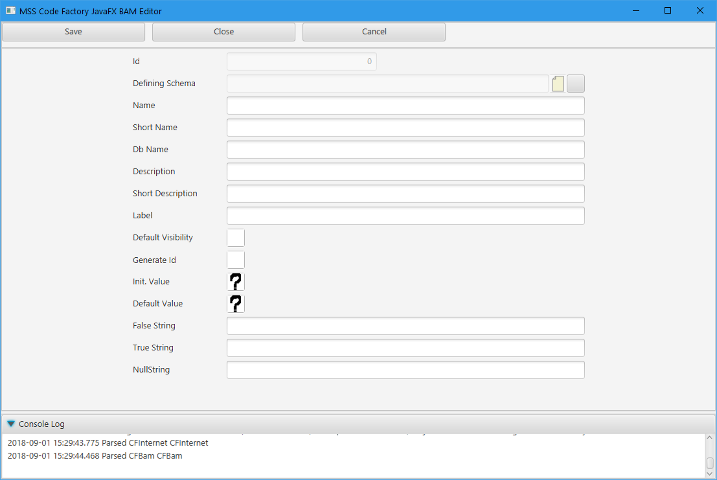Click the NullString input field
The width and height of the screenshot is (717, 480).
pyautogui.click(x=405, y=370)
